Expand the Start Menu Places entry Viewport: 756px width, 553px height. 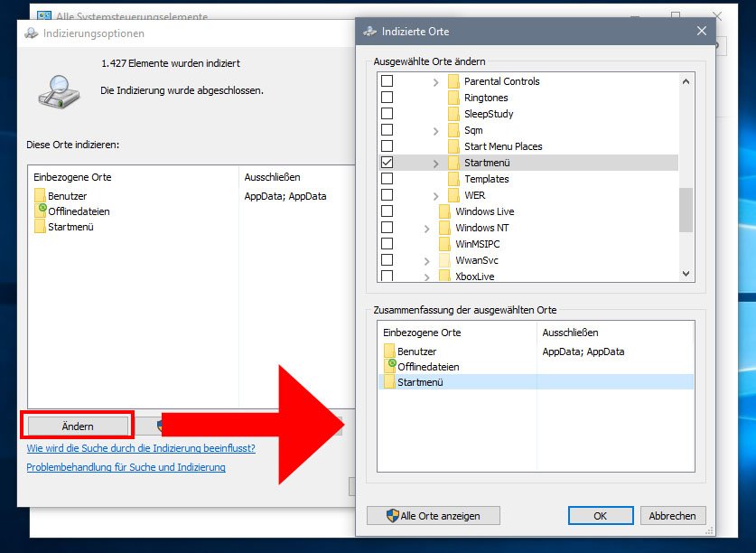tap(434, 145)
